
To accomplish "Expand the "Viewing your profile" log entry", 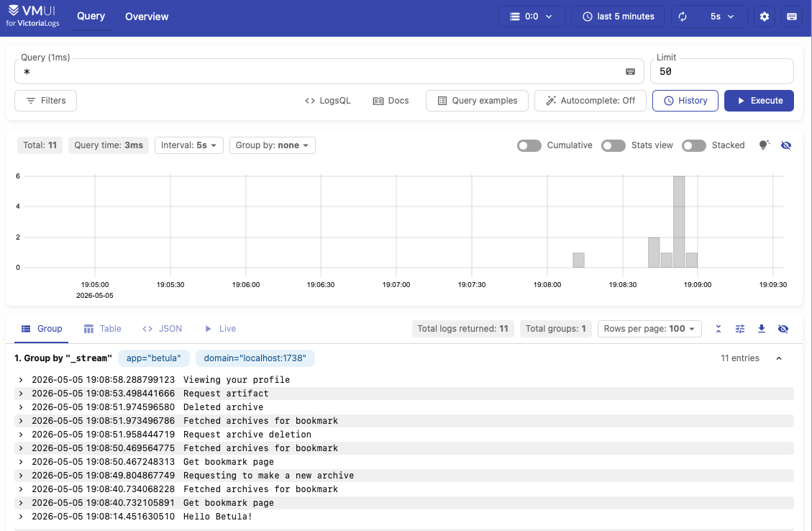I will tap(404, 380).
